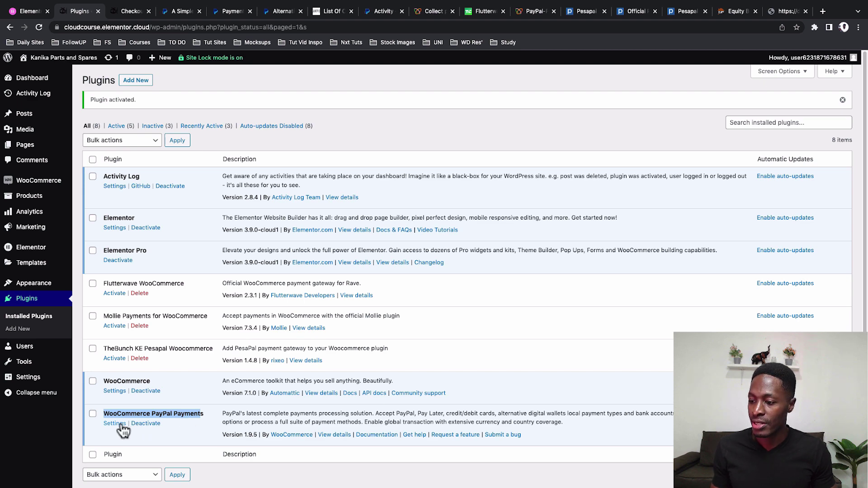Open a new browser tab

[822, 11]
